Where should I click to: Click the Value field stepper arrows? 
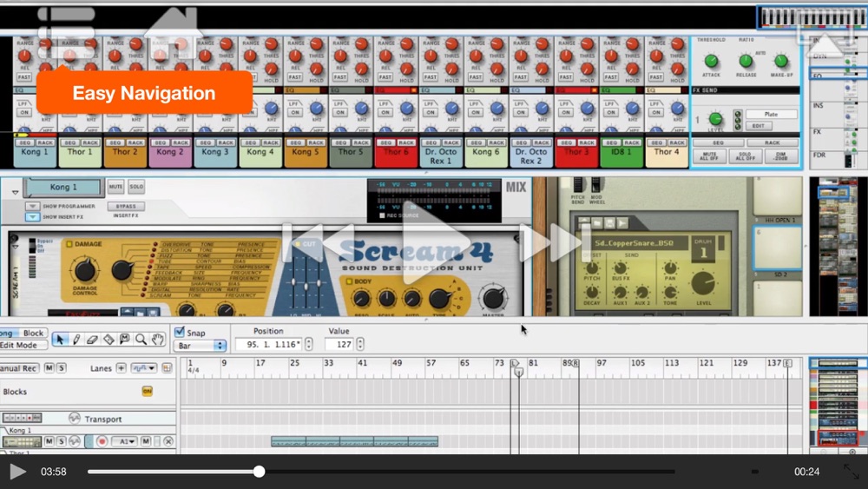[360, 344]
